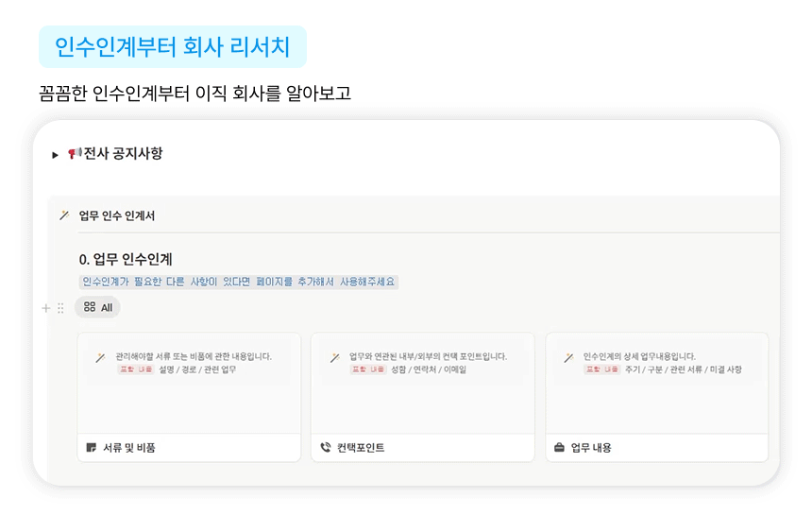Click the six-dot drag handle icon

(60, 308)
